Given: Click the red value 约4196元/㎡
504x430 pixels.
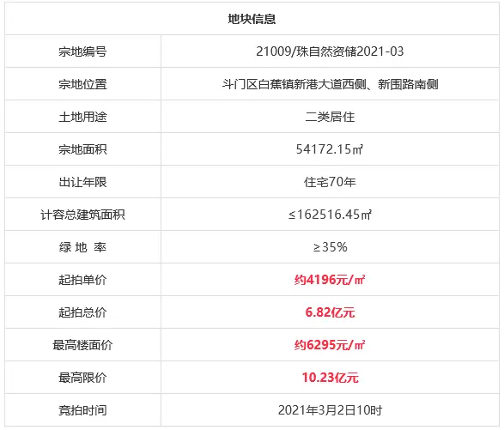Looking at the screenshot, I should tap(330, 280).
